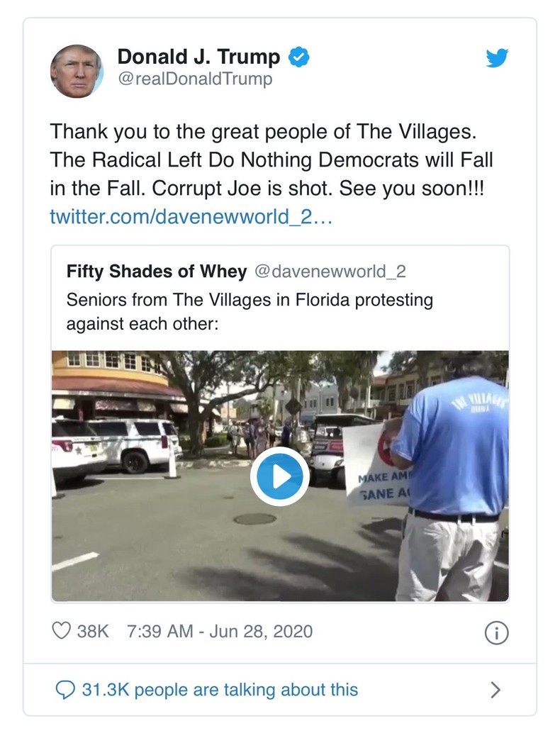The image size is (560, 733).
Task: Click the tweet text starting "Thank you"
Action: click(x=271, y=160)
